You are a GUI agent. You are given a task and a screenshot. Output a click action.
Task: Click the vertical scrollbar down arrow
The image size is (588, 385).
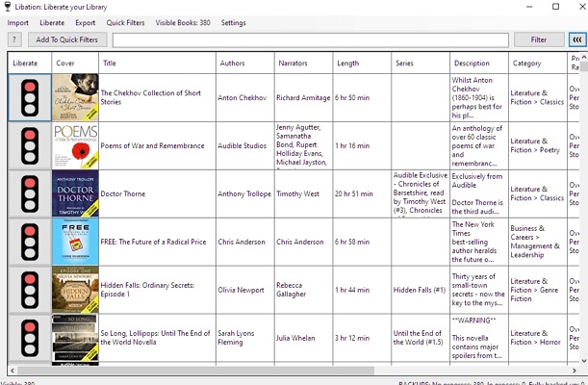(584, 361)
